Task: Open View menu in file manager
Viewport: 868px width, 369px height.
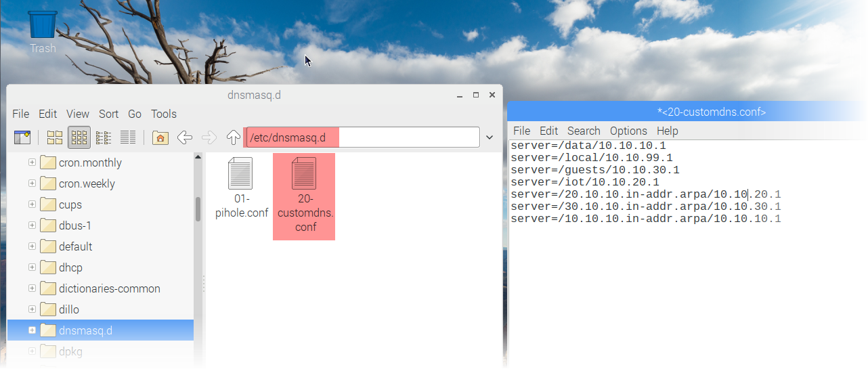Action: pos(78,114)
